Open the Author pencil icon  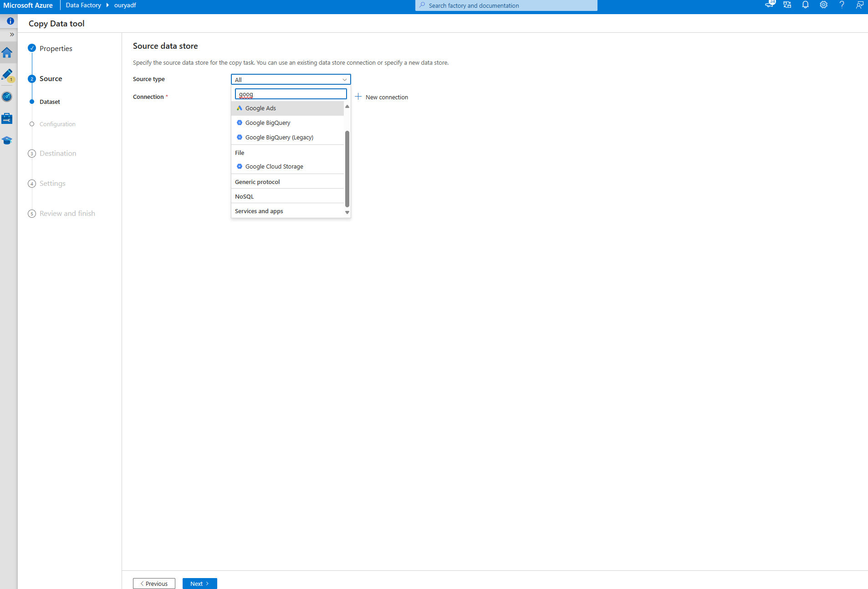(8, 75)
